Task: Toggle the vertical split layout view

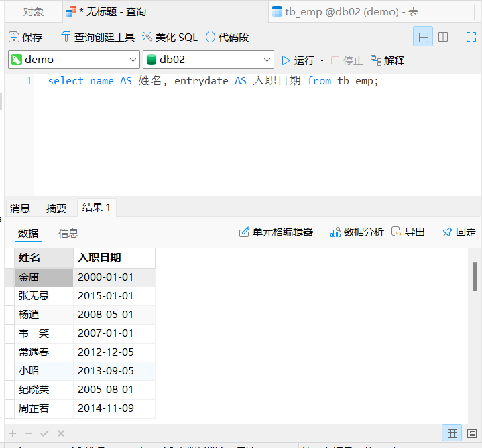Action: click(443, 38)
